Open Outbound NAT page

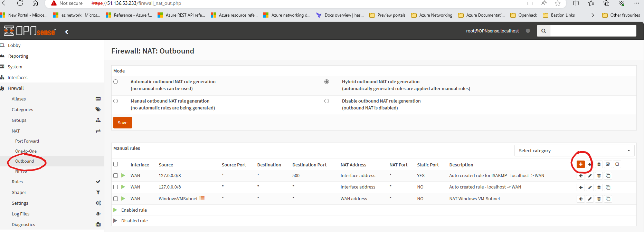pos(52,161)
